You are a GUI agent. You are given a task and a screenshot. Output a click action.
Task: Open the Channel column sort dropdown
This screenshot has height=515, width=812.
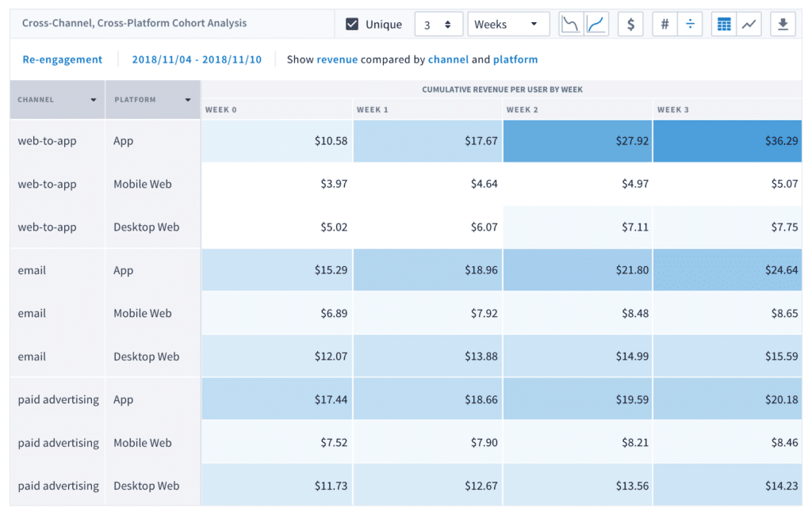(x=94, y=100)
